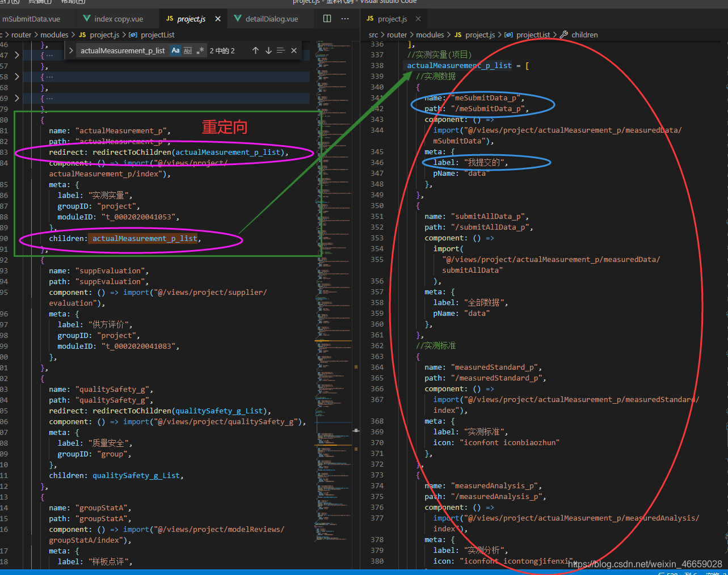Close the left project.js tab

point(218,19)
